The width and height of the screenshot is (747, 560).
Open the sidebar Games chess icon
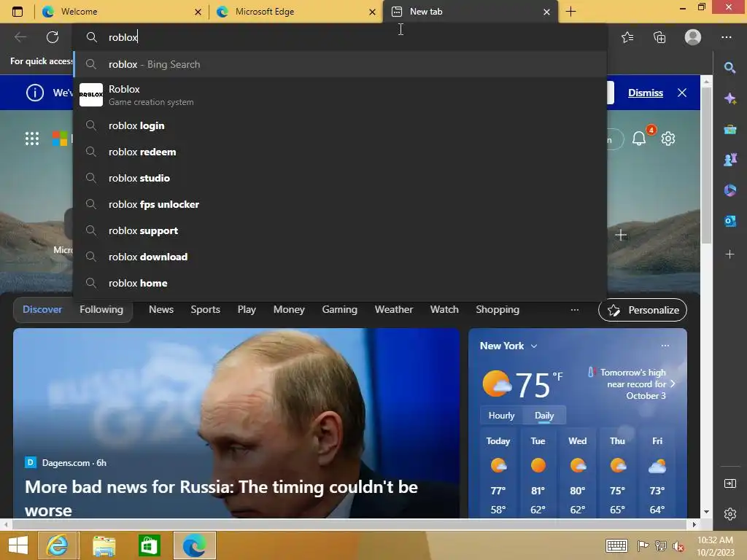tap(729, 160)
